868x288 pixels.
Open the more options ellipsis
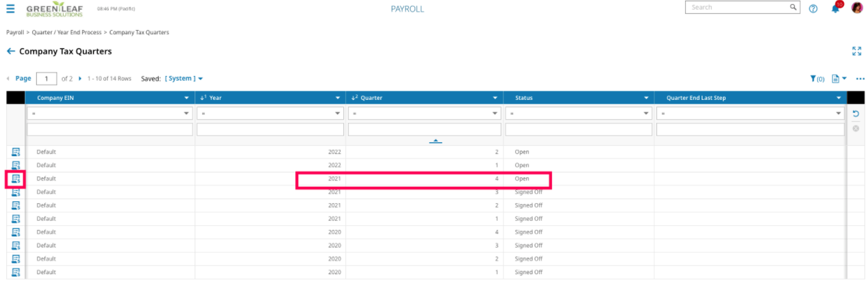click(x=860, y=79)
